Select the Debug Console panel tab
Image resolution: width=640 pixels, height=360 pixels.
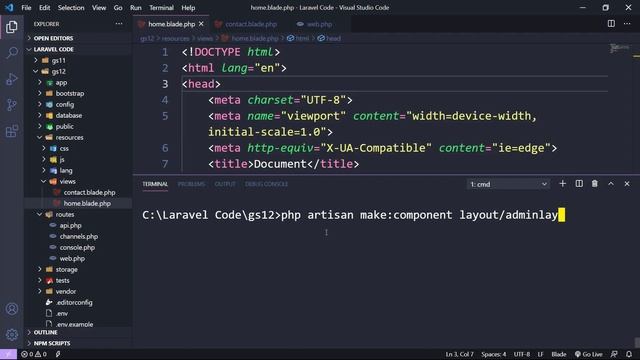coord(266,184)
